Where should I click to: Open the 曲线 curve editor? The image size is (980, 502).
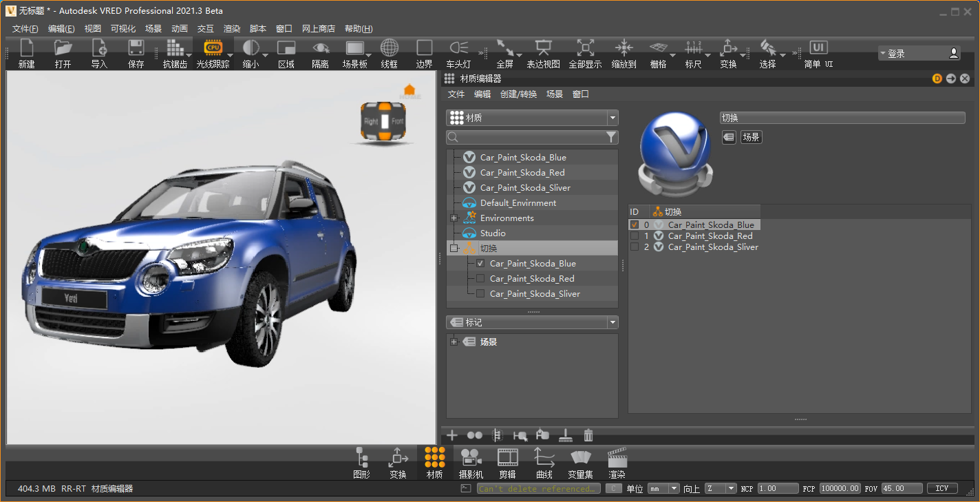point(544,463)
